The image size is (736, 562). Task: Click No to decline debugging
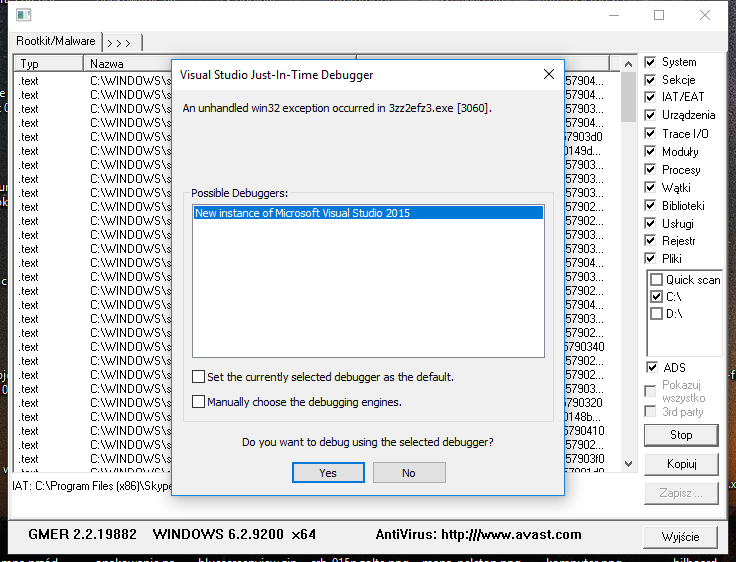[409, 473]
